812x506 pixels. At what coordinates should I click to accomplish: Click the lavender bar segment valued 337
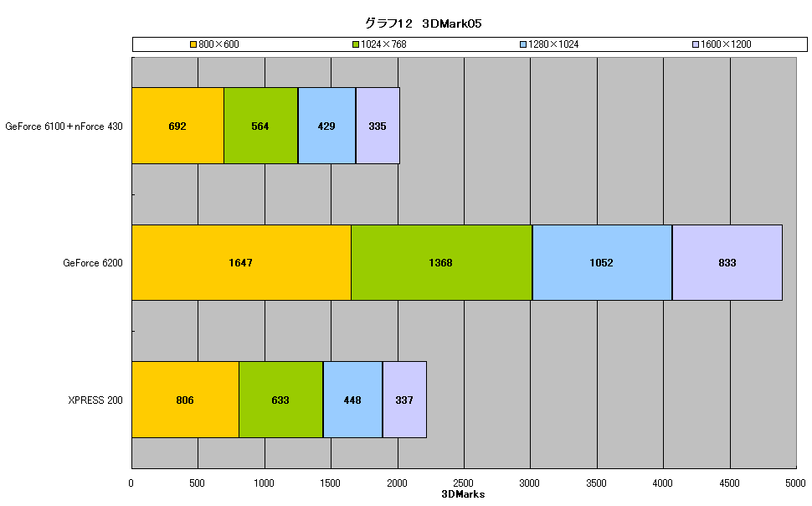404,400
